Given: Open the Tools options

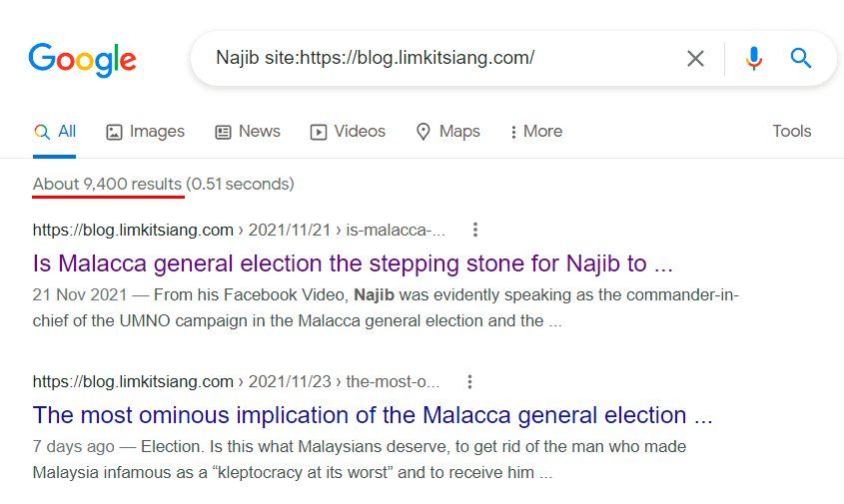Looking at the screenshot, I should tap(792, 132).
